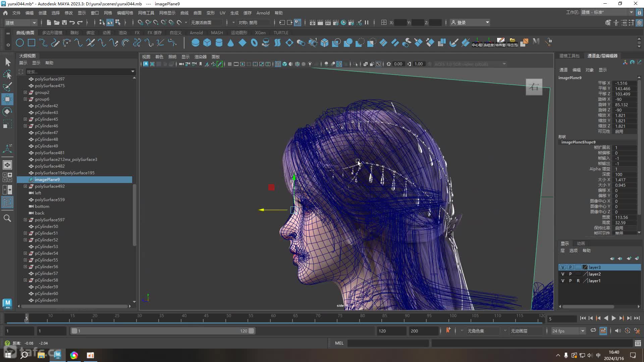Image resolution: width=644 pixels, height=362 pixels.
Task: Activate the Scale tool in toolbox
Action: (x=7, y=124)
